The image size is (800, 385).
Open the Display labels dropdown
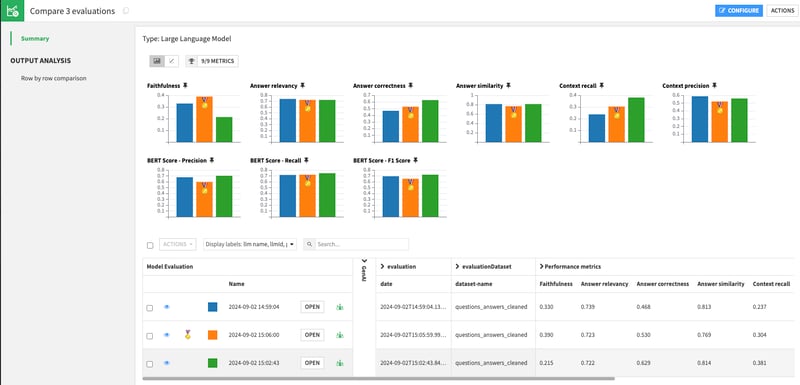click(x=250, y=244)
